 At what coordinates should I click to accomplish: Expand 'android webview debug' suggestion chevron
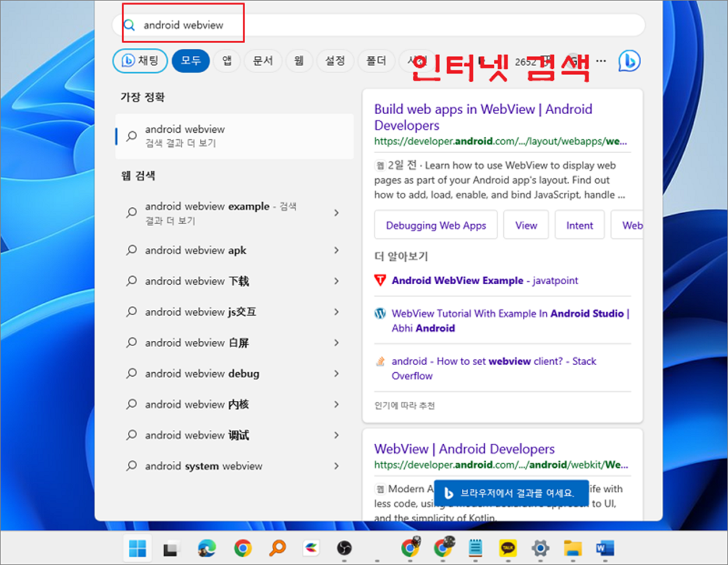tap(336, 373)
